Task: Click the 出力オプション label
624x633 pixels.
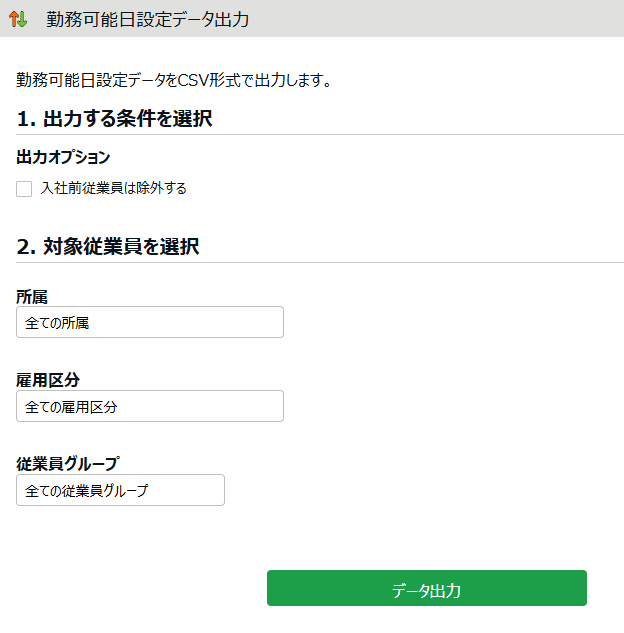Action: (x=63, y=157)
